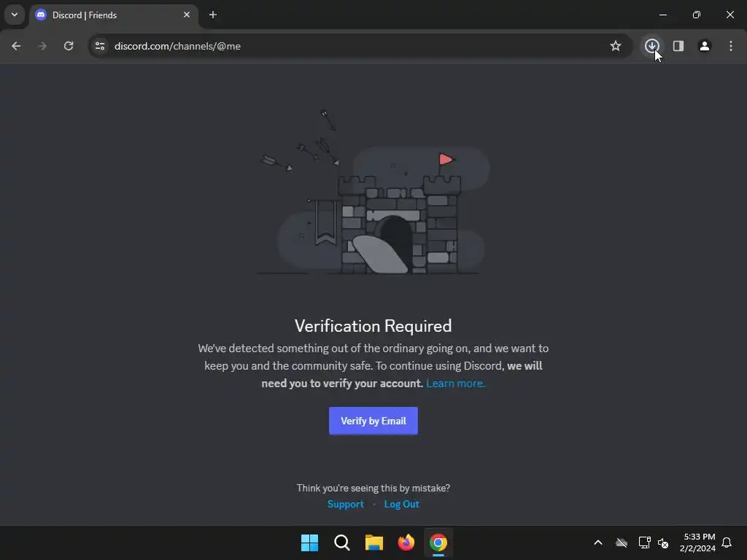This screenshot has width=747, height=560.
Task: Toggle the Chrome side panel
Action: click(x=678, y=46)
